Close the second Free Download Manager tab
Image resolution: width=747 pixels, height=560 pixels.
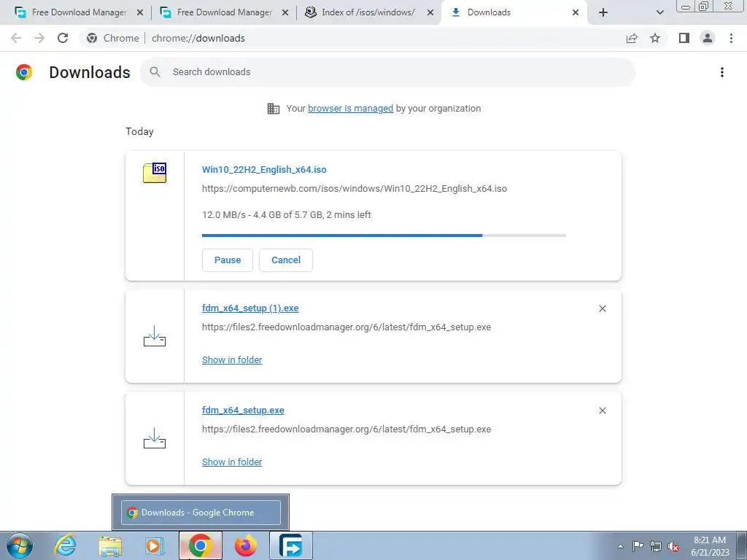(285, 13)
